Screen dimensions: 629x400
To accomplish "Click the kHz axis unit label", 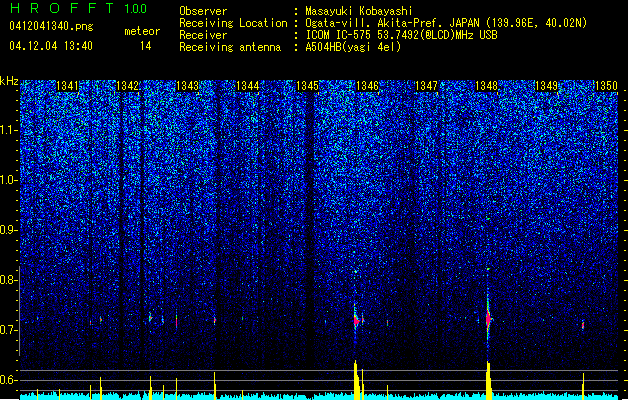I will click(x=9, y=81).
